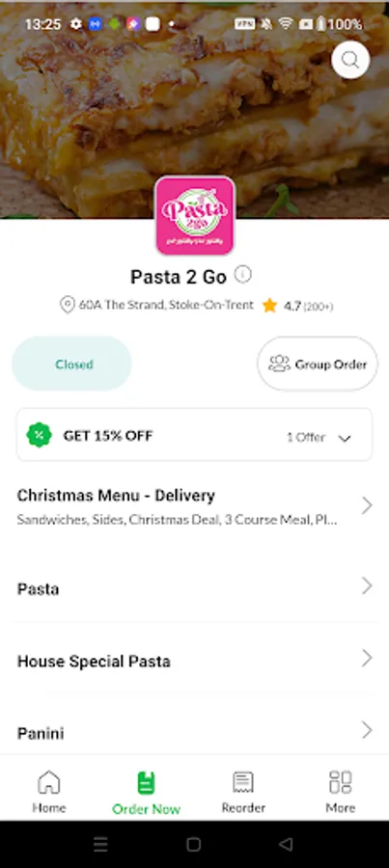389x868 pixels.
Task: Tap the info icon beside Pasta 2 Go
Action: pos(242,275)
